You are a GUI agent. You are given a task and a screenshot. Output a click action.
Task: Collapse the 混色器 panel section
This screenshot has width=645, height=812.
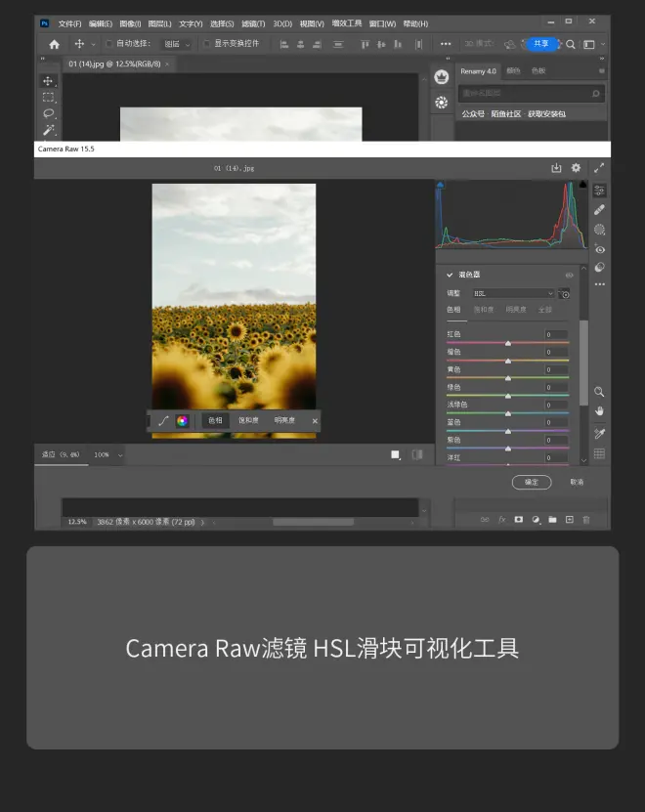click(450, 275)
